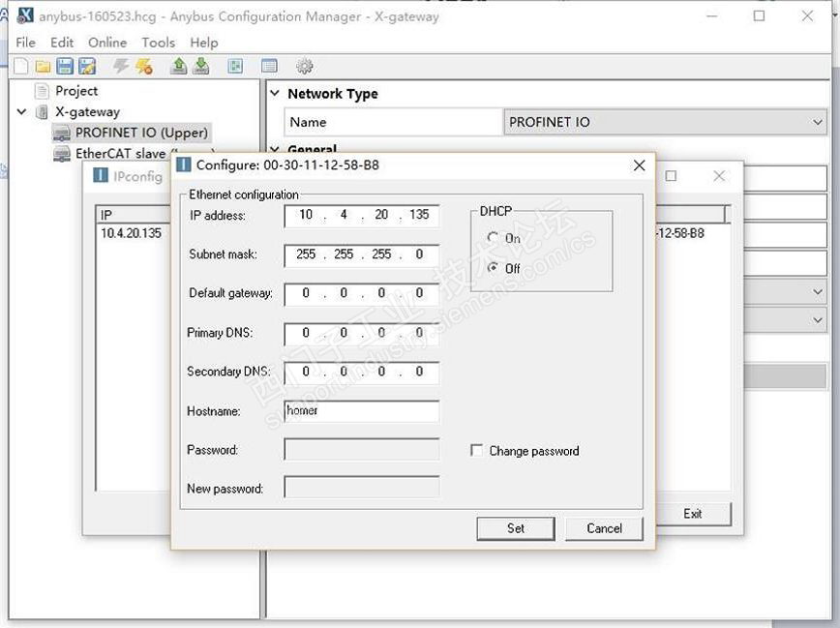This screenshot has height=628, width=840.
Task: Click the Open folder toolbar icon
Action: coord(43,67)
